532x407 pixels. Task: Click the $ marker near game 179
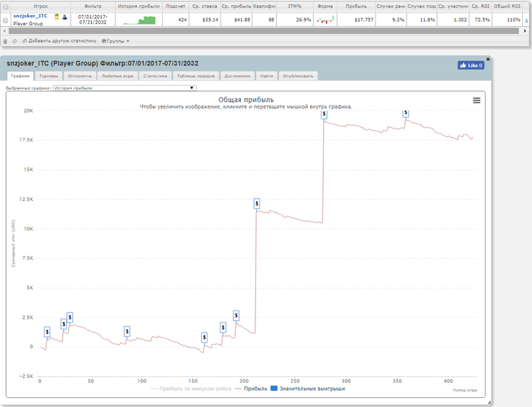(223, 328)
